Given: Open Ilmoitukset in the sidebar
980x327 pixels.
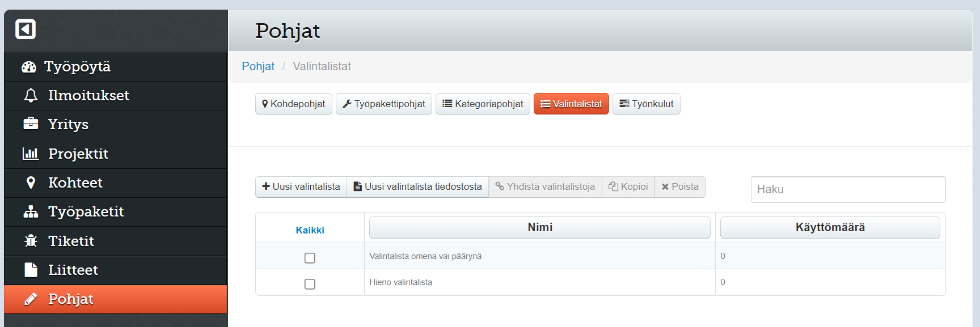Looking at the screenshot, I should 116,96.
